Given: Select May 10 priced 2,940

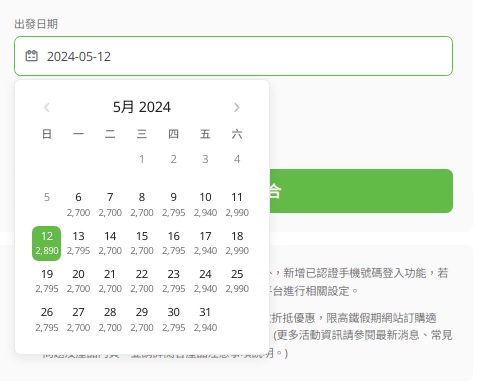Looking at the screenshot, I should click(x=205, y=204).
